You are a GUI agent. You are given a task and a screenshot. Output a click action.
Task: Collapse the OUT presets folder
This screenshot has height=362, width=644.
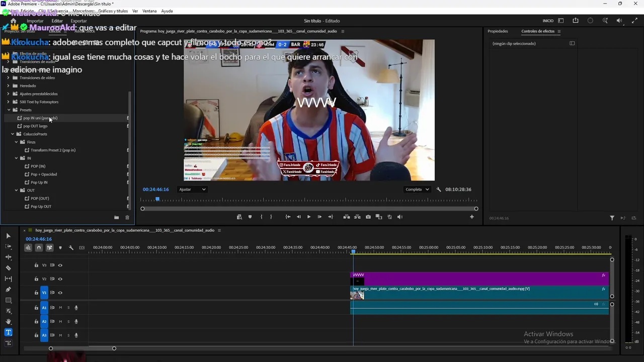coord(17,191)
